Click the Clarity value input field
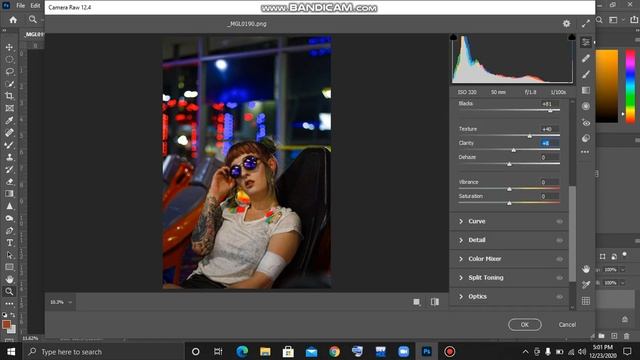The width and height of the screenshot is (640, 360). click(549, 143)
